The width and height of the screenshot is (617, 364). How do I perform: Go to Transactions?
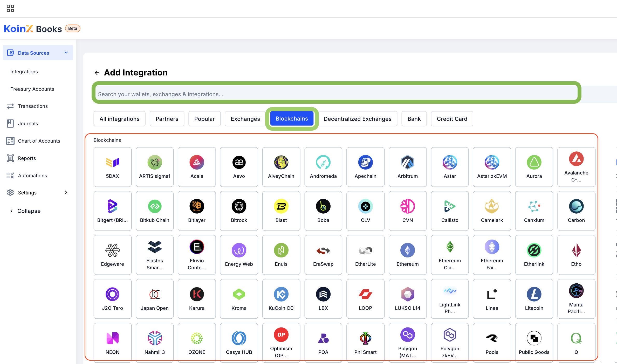(33, 106)
